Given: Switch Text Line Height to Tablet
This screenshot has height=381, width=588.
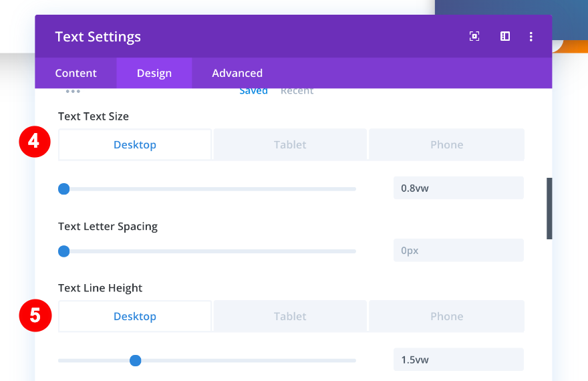Looking at the screenshot, I should click(x=290, y=317).
